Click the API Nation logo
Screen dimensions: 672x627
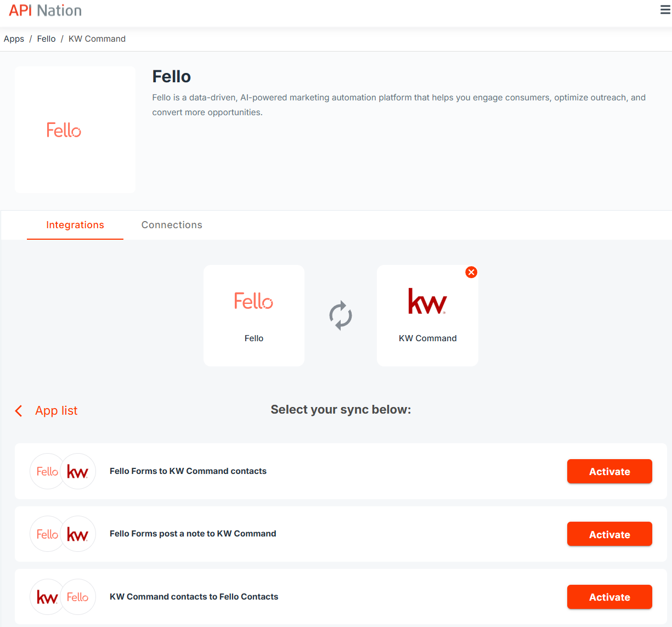[x=46, y=10]
